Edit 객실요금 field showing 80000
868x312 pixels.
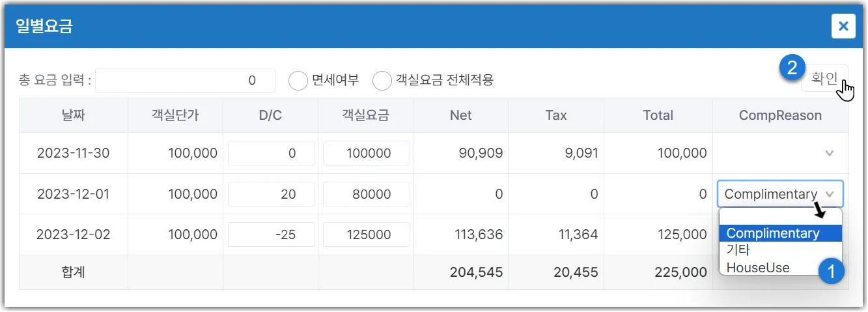pyautogui.click(x=366, y=194)
